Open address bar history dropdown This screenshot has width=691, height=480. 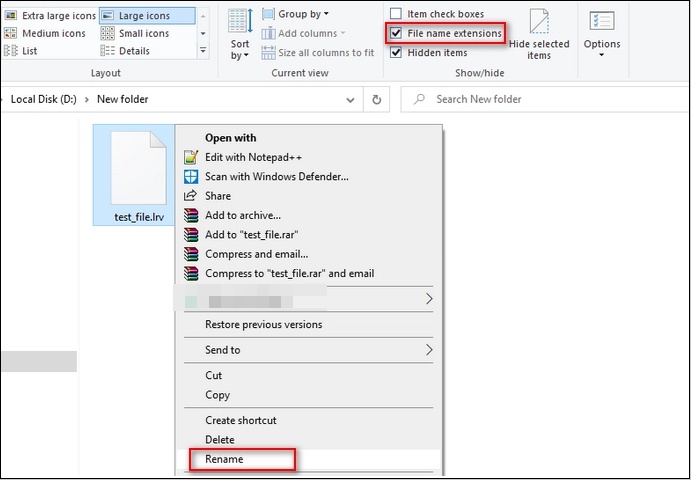click(350, 100)
